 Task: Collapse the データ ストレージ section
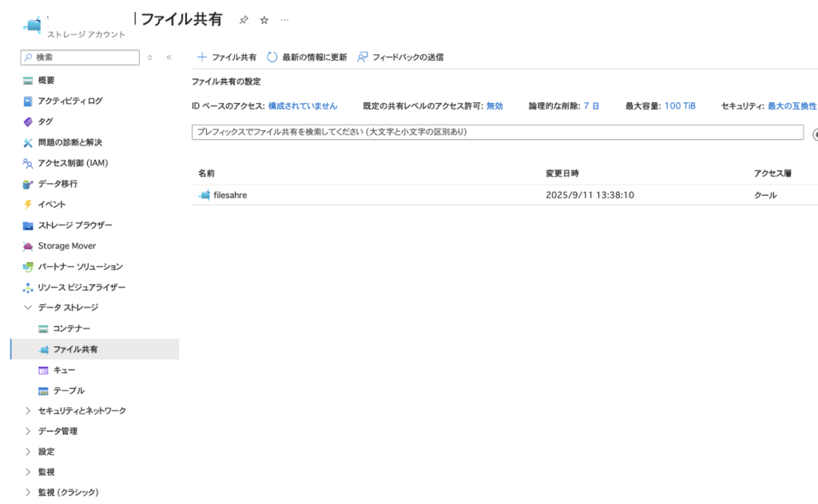point(29,308)
